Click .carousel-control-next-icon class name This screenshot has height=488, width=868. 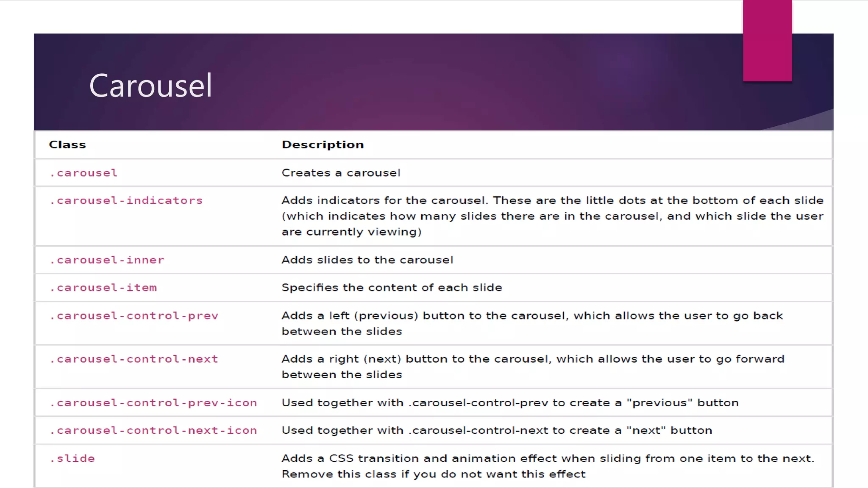click(153, 430)
